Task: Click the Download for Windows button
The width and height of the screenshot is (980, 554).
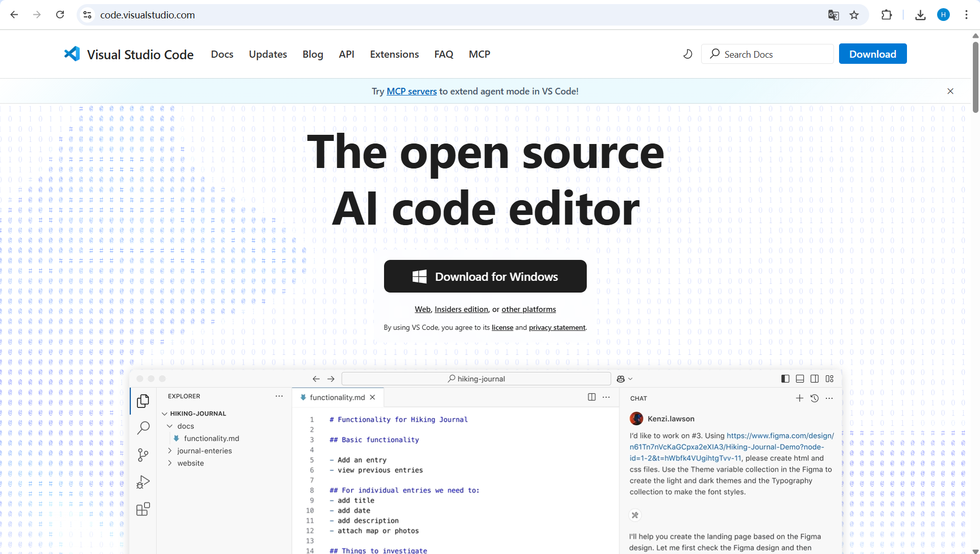Action: [x=485, y=276]
